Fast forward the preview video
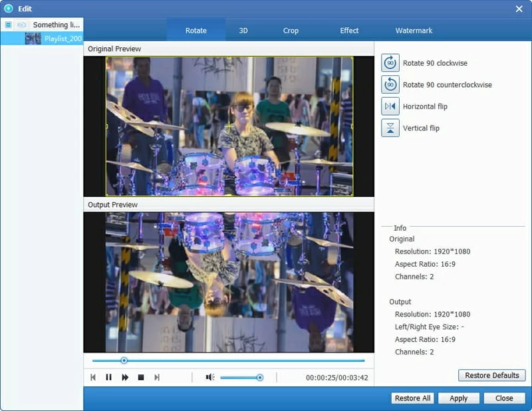532x411 pixels. 125,377
